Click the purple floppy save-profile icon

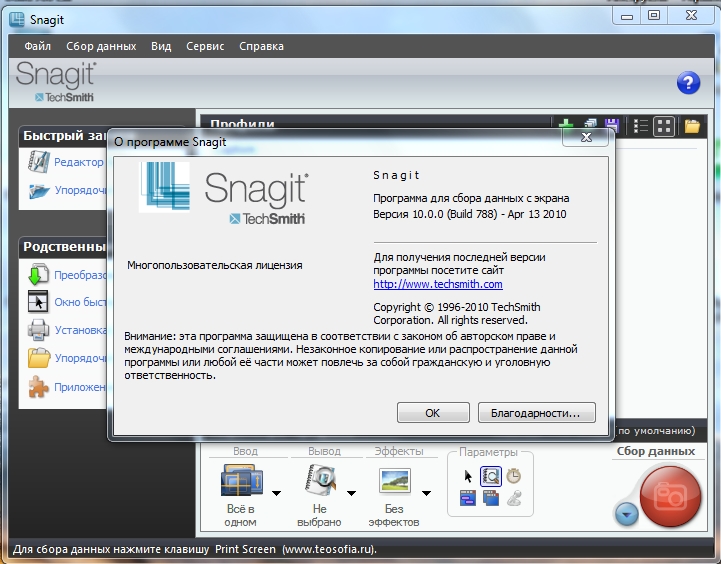612,125
